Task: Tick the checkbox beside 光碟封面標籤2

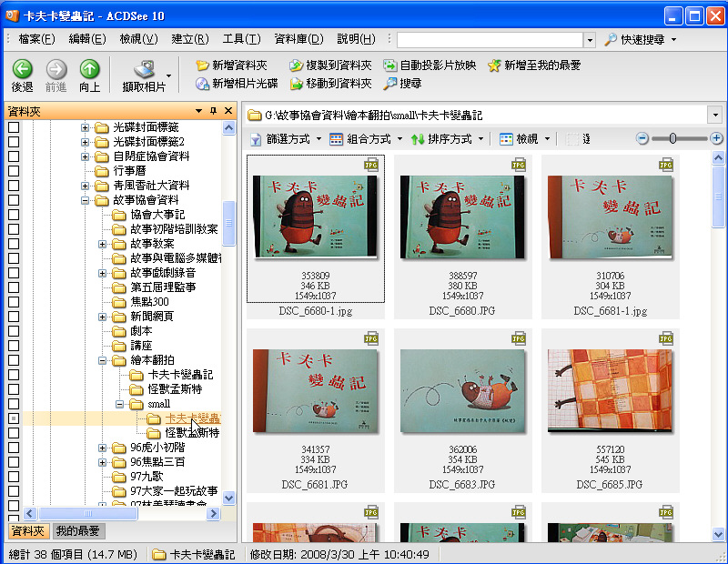Action: pyautogui.click(x=14, y=142)
